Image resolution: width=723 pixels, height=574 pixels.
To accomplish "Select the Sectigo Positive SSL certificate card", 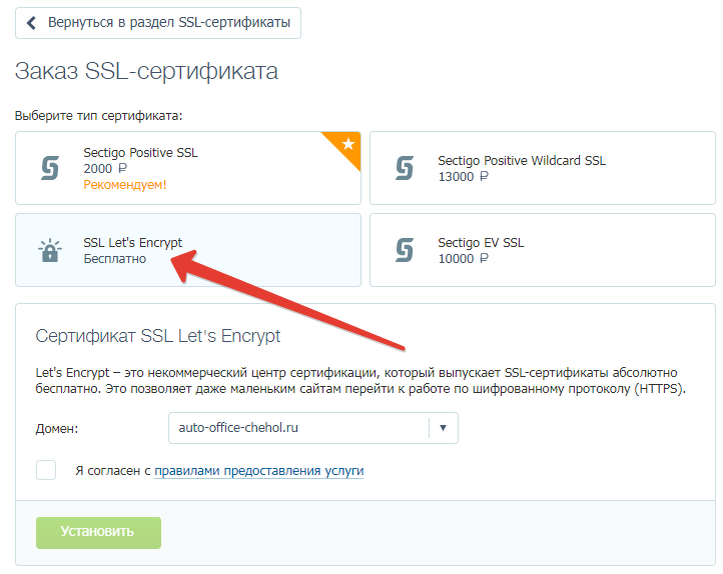I will pyautogui.click(x=188, y=168).
